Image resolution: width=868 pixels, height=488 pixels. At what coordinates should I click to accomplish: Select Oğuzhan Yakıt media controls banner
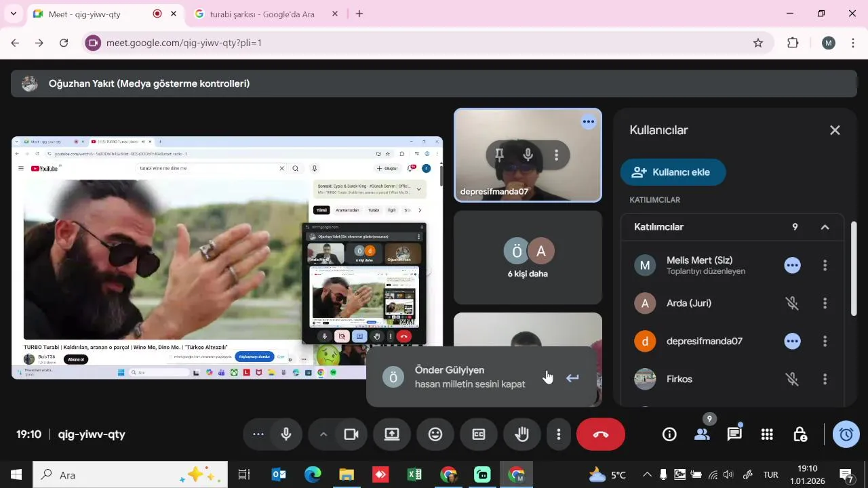coord(434,84)
